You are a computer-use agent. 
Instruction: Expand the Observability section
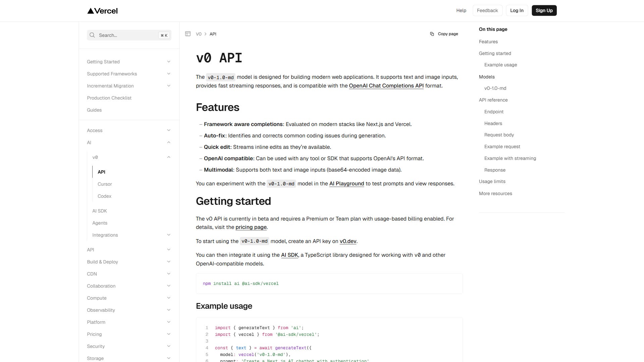click(x=129, y=310)
